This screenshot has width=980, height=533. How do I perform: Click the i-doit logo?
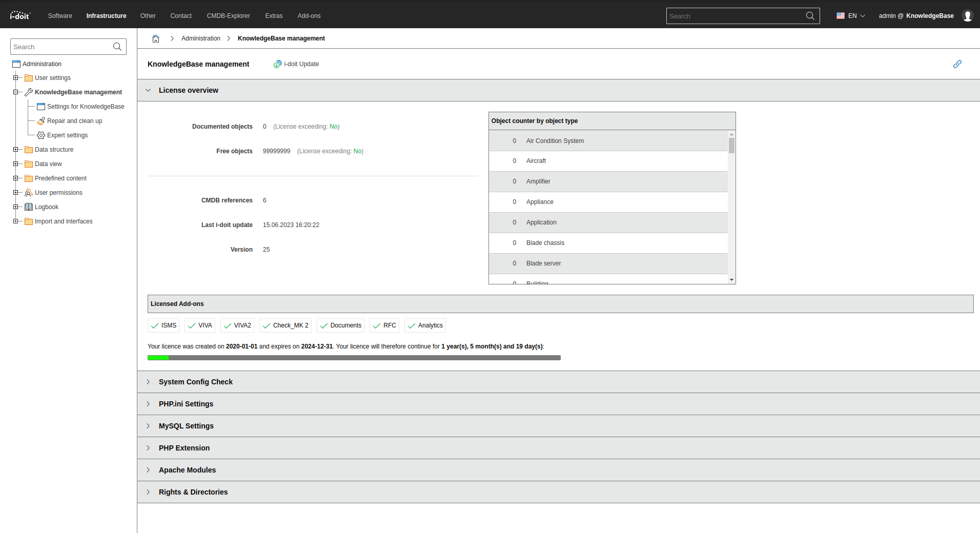pos(20,15)
